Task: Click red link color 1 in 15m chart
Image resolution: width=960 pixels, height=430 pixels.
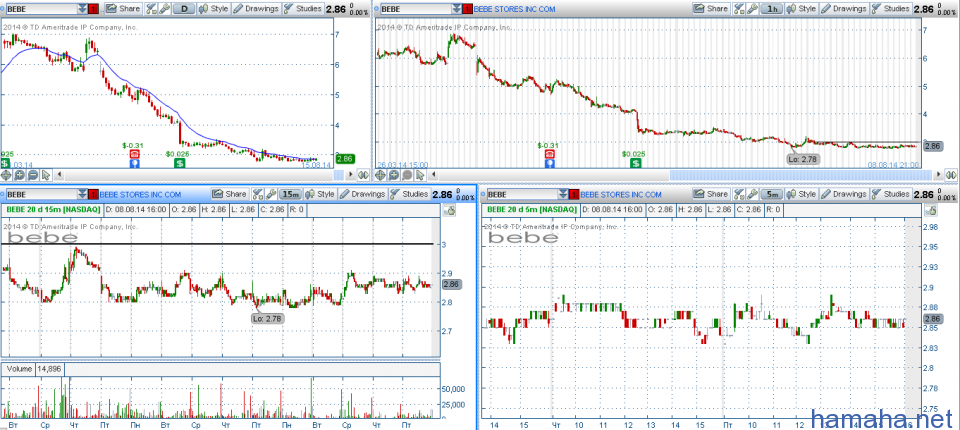Action: (94, 194)
